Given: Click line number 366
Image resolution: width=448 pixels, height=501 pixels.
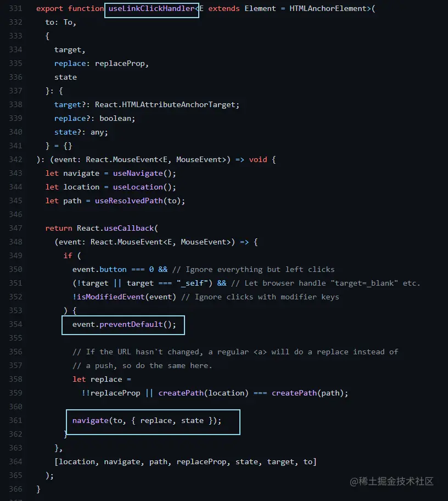Looking at the screenshot, I should pos(15,489).
